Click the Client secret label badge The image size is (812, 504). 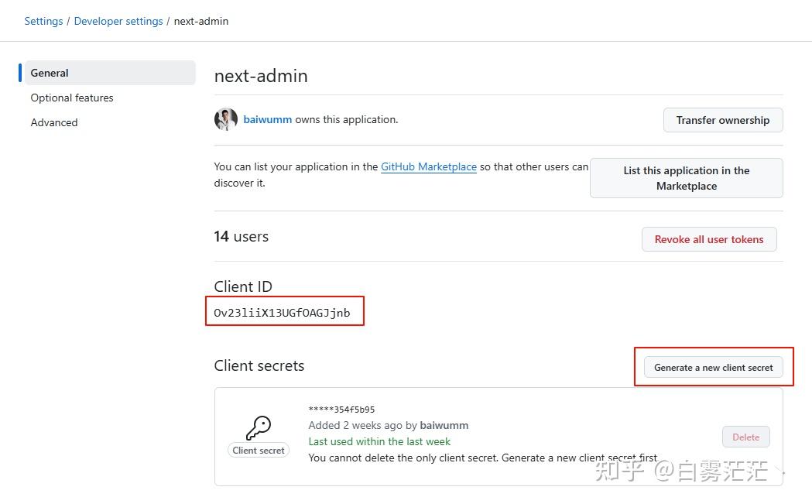point(258,450)
